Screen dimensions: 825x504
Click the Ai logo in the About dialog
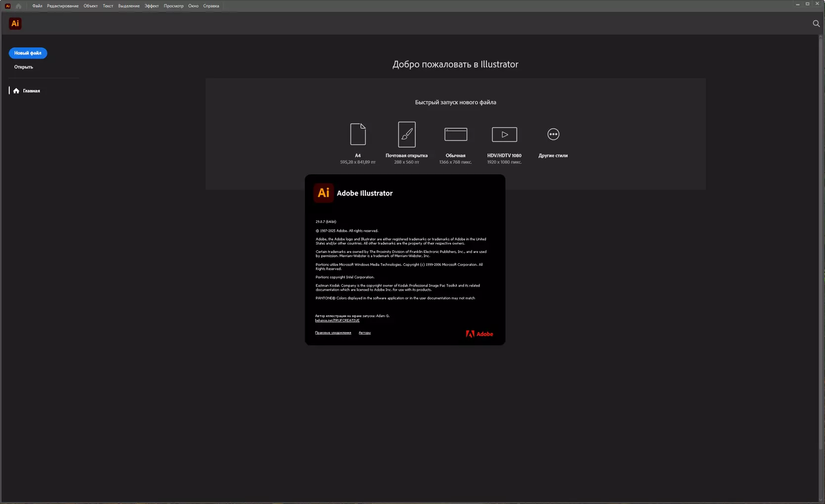tap(324, 193)
